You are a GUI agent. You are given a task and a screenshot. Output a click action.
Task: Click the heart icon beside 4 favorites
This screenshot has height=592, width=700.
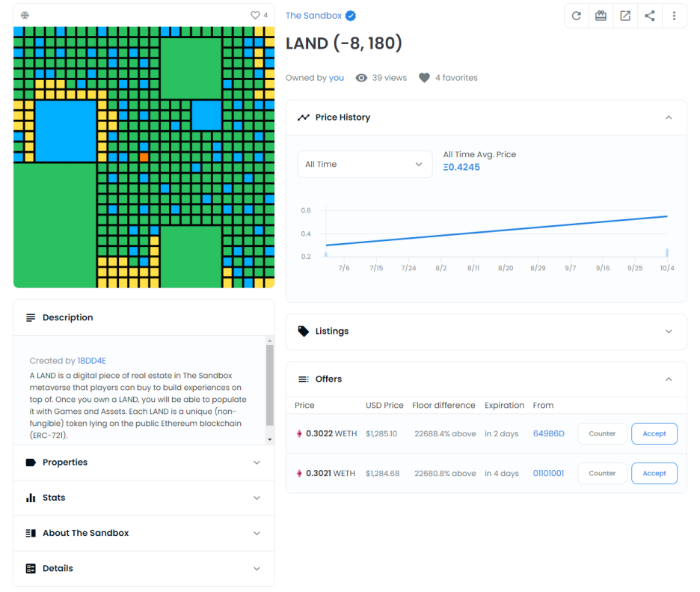point(424,78)
